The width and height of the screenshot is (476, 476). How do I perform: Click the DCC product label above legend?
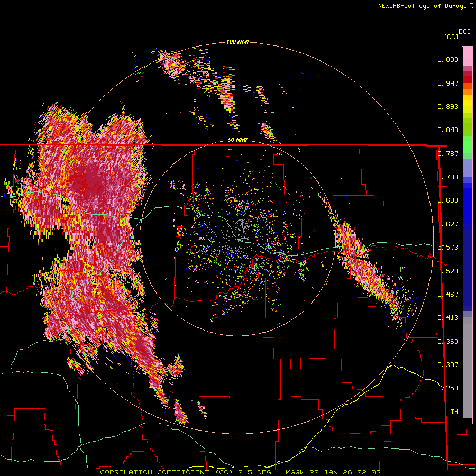coord(464,32)
